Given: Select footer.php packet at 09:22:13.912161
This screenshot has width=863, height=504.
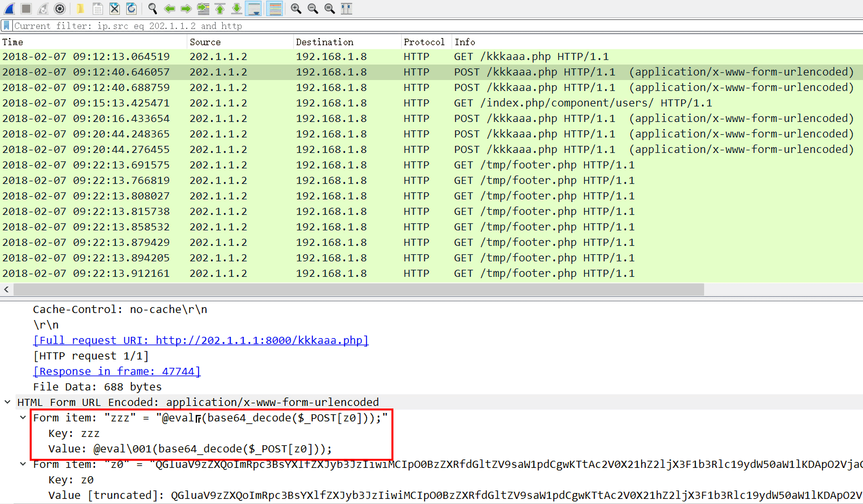Looking at the screenshot, I should point(431,273).
